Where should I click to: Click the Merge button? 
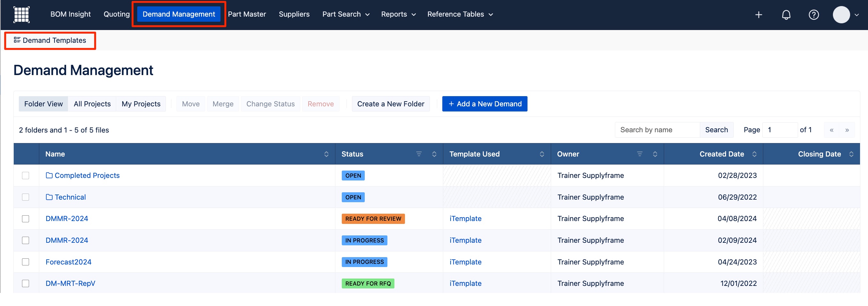pos(223,104)
